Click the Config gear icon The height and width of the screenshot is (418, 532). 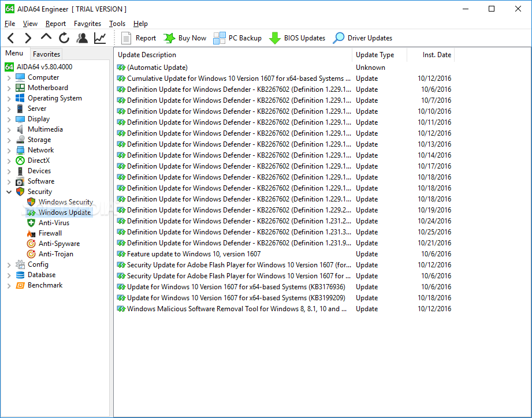click(20, 264)
